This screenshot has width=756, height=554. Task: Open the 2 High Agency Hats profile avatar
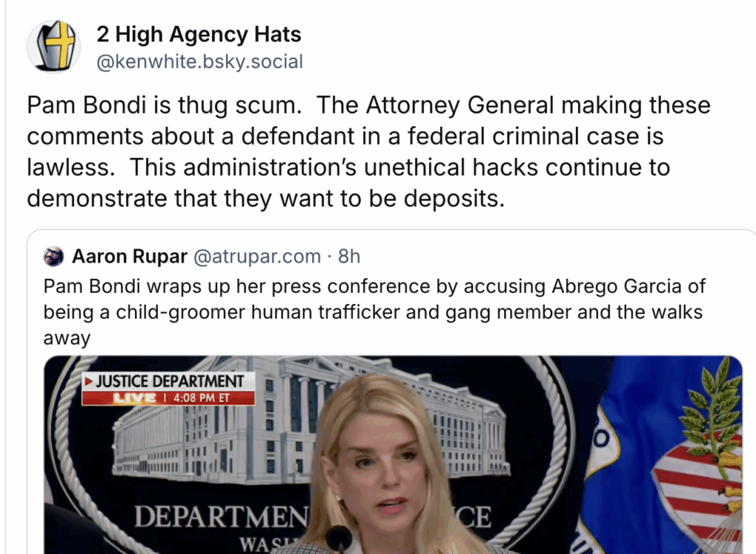[53, 46]
